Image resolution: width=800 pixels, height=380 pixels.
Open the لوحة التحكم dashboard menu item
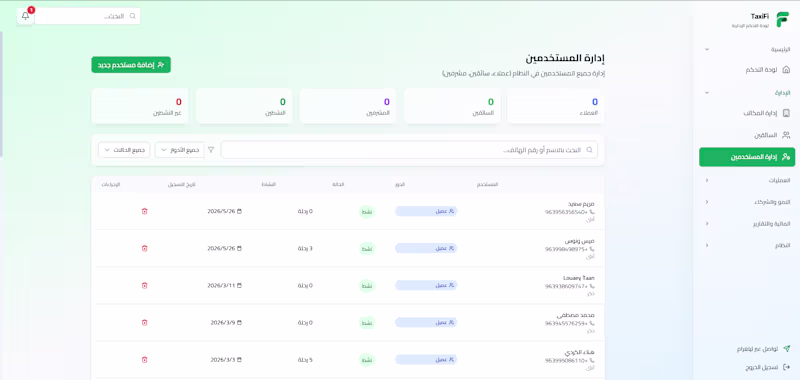tap(747, 70)
